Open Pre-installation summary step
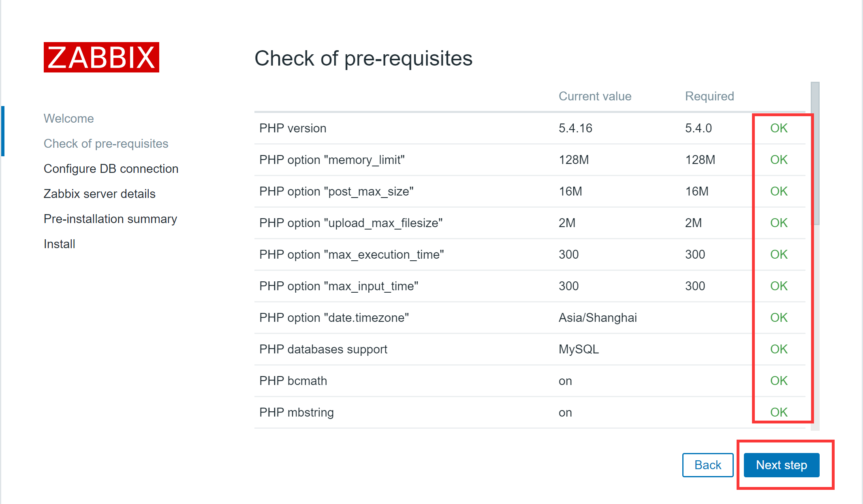 pyautogui.click(x=110, y=219)
